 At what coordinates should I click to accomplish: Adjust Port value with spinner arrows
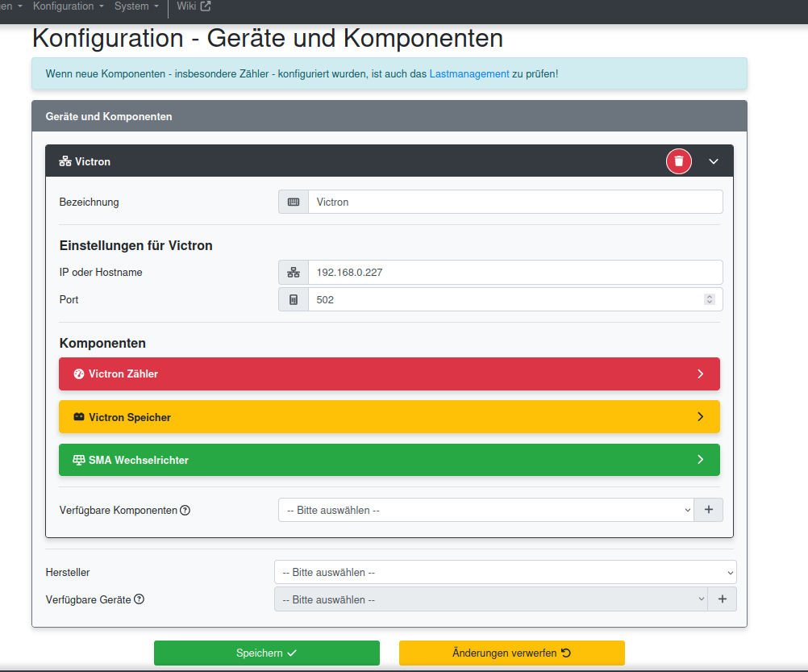pyautogui.click(x=710, y=299)
